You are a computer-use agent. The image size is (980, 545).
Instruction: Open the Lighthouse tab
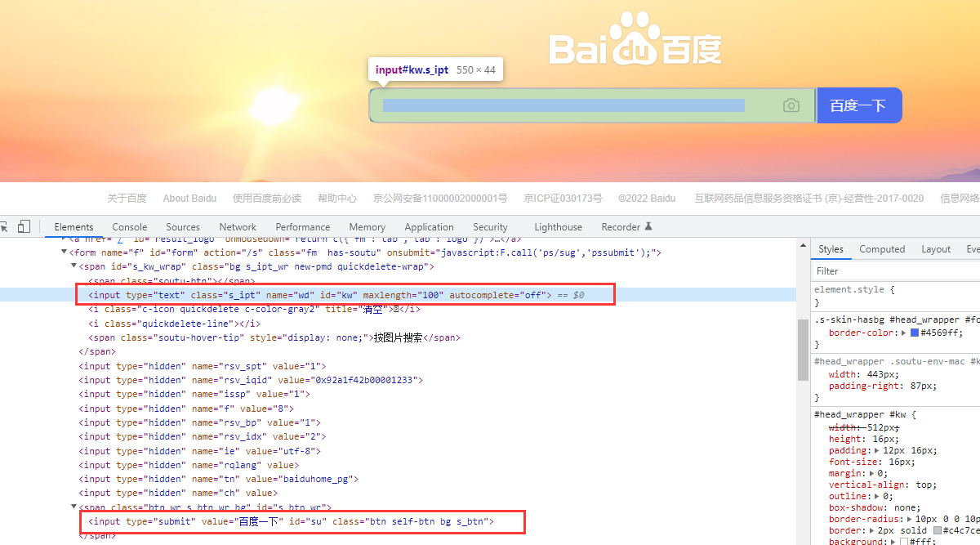pos(559,227)
